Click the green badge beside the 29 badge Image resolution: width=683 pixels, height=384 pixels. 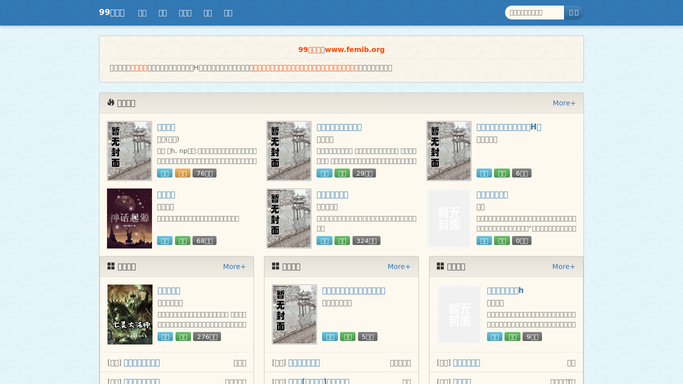click(342, 173)
